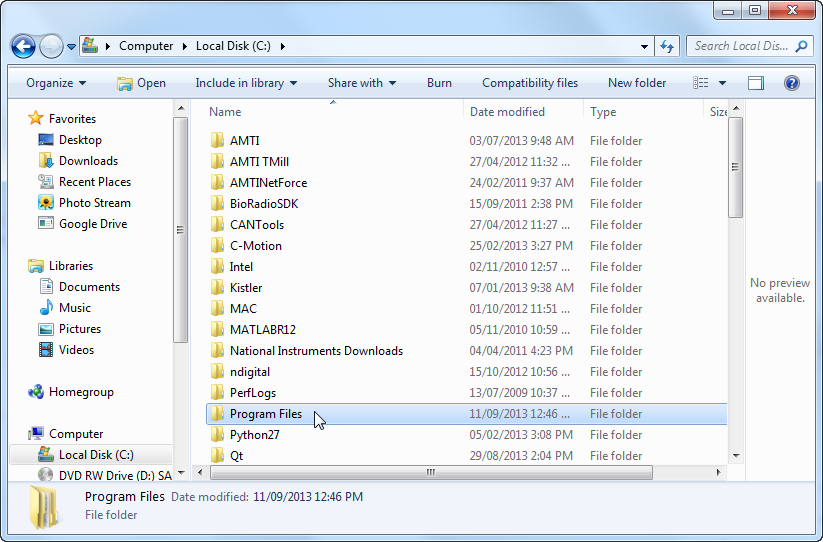
Task: Open the address bar history dropdown
Action: pos(644,46)
